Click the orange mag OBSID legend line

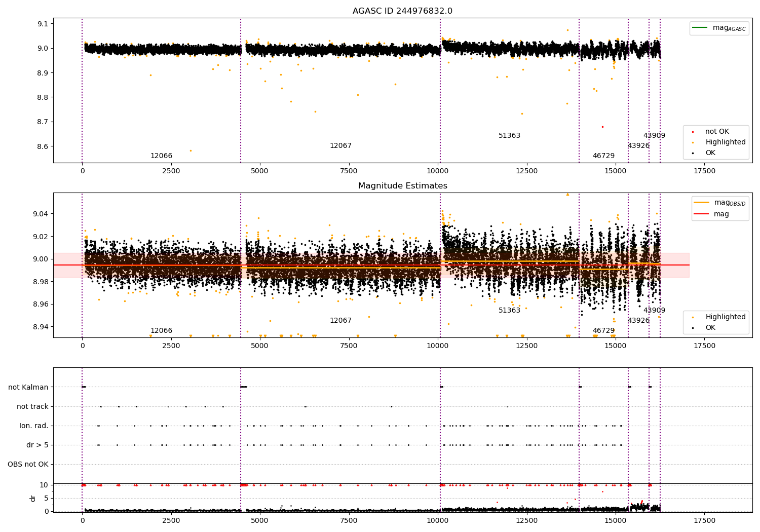[702, 203]
